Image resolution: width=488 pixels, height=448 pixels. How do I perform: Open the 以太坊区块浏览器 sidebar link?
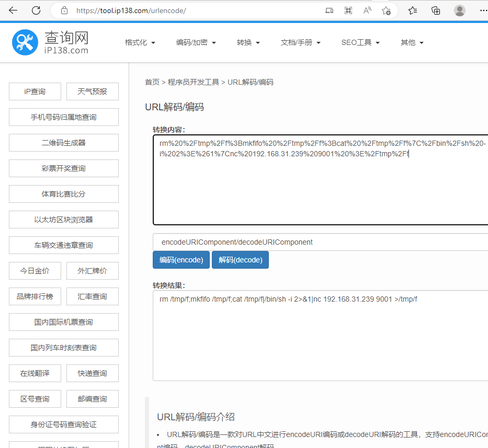(x=64, y=220)
